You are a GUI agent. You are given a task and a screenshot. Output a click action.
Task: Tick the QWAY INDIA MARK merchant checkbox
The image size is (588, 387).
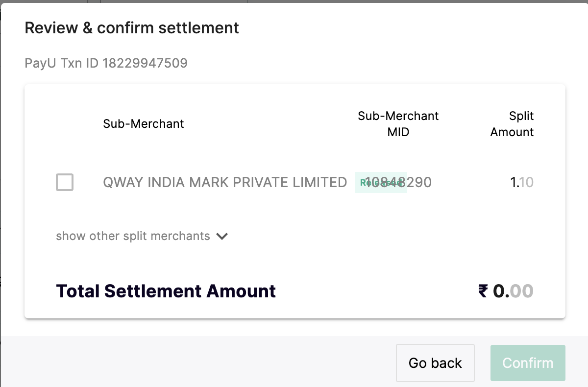coord(65,182)
